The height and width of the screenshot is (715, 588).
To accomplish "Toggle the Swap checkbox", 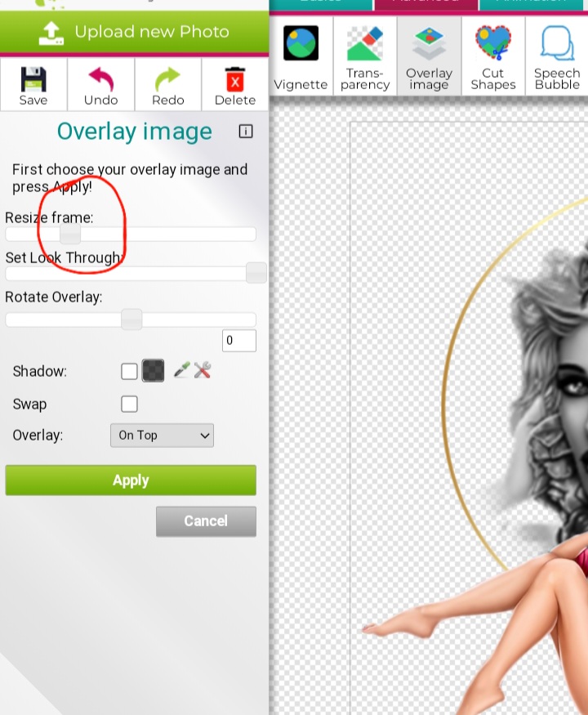I will tap(129, 404).
